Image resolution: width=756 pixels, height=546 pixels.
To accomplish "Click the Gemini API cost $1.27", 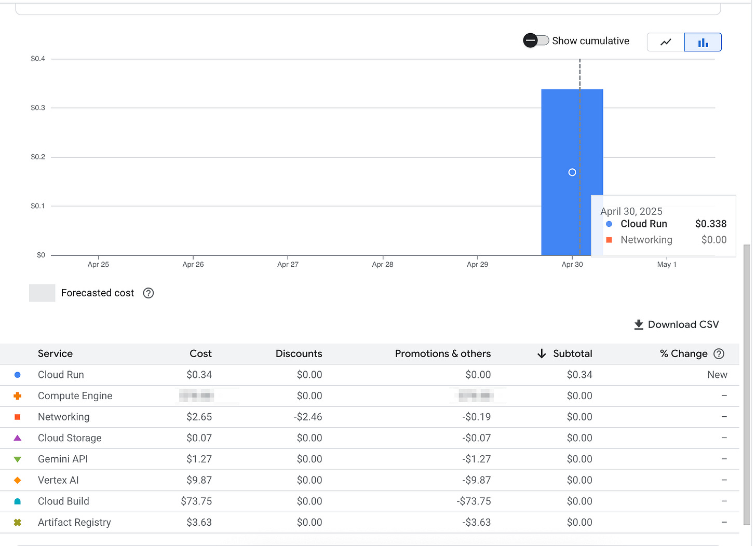I will tap(199, 459).
